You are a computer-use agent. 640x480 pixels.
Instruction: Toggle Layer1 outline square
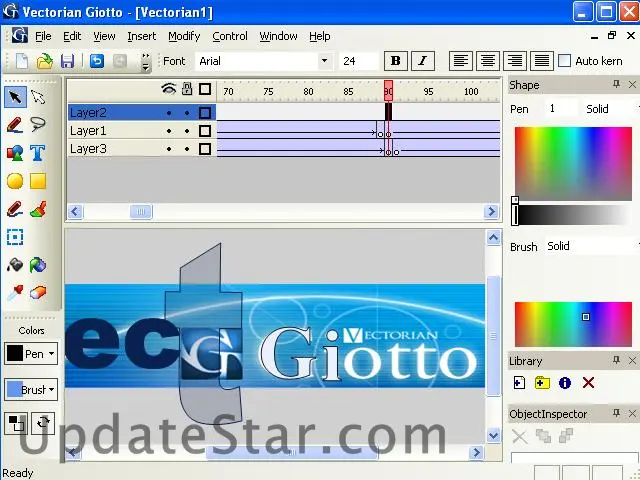(205, 131)
